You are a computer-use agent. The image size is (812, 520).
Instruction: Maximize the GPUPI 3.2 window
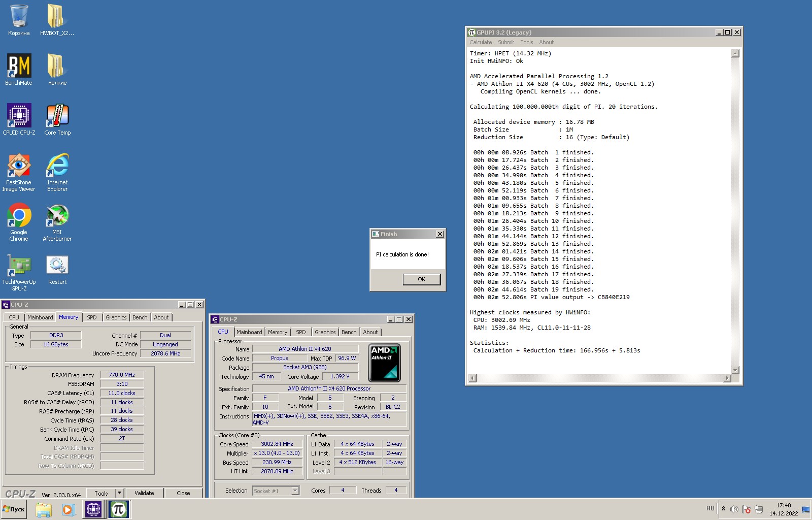tap(728, 32)
